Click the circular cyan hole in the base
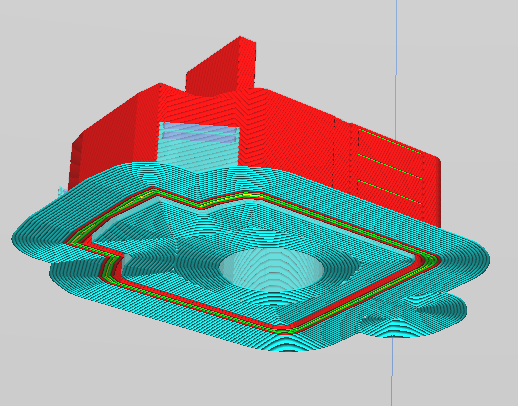Viewport: 518px width, 406px height. [271, 268]
